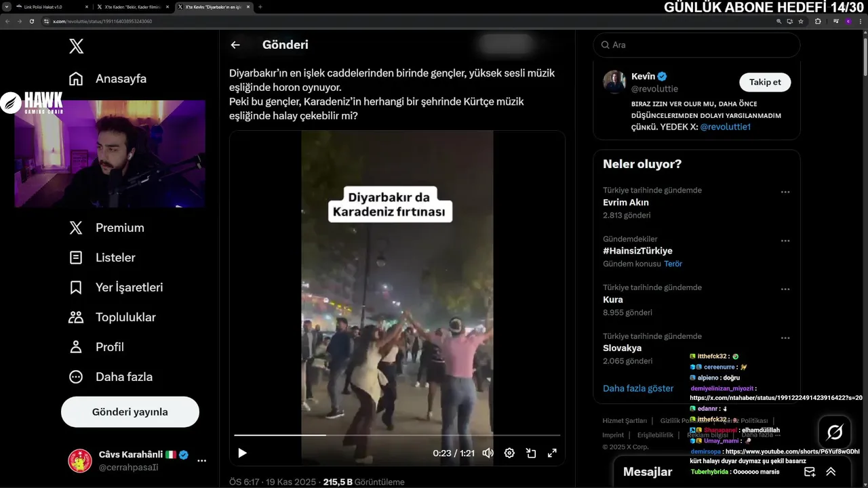Bookmark this page with the star
Image resolution: width=868 pixels, height=488 pixels.
point(801,21)
